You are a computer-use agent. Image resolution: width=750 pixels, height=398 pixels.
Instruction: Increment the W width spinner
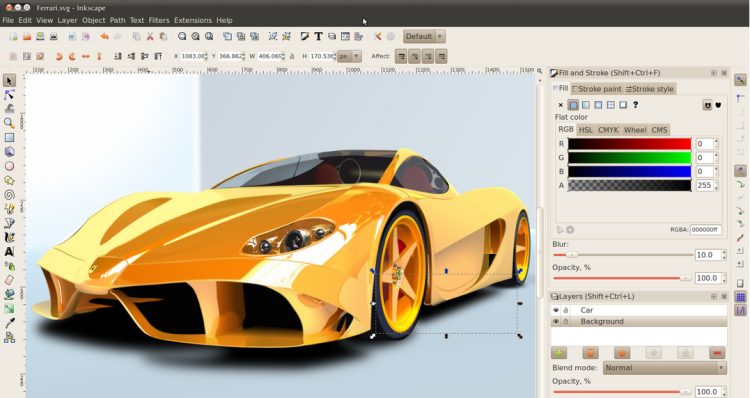283,54
